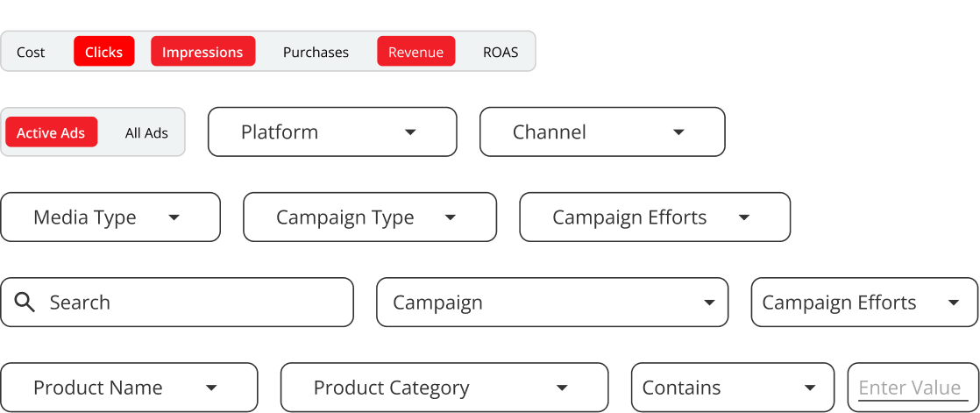Turn off the Impressions metric
980x413 pixels.
[x=202, y=52]
